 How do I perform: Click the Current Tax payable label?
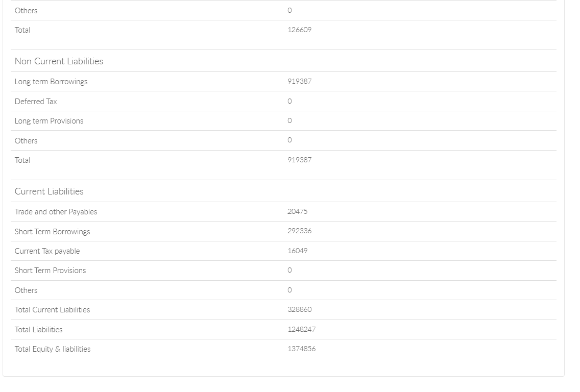pyautogui.click(x=47, y=251)
